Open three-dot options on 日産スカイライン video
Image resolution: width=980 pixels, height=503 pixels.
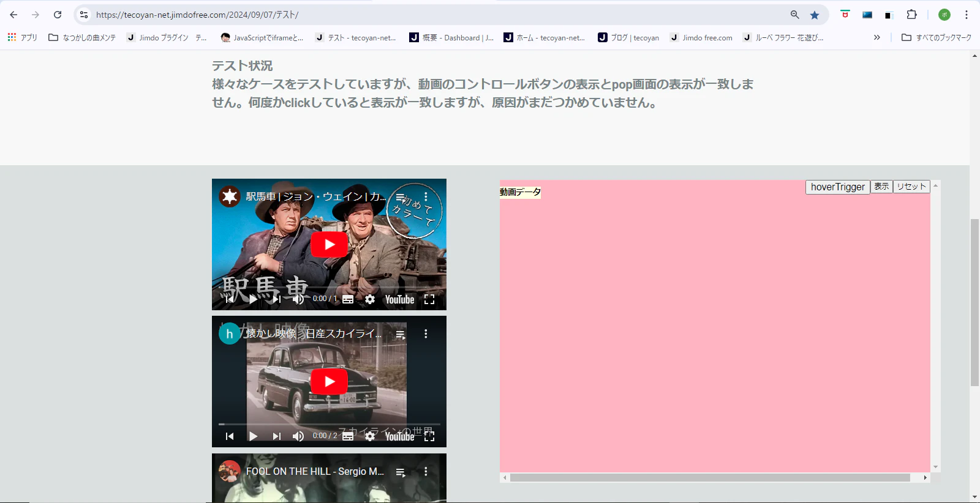[x=426, y=334]
